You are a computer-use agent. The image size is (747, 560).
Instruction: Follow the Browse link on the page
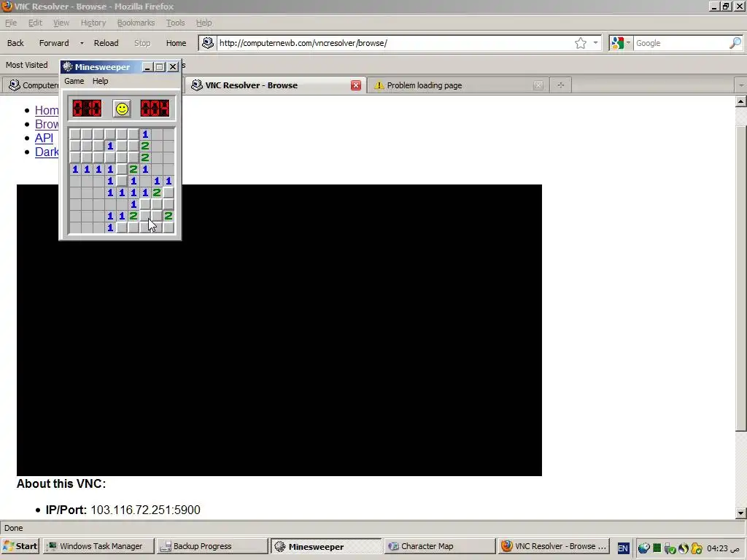(x=47, y=124)
